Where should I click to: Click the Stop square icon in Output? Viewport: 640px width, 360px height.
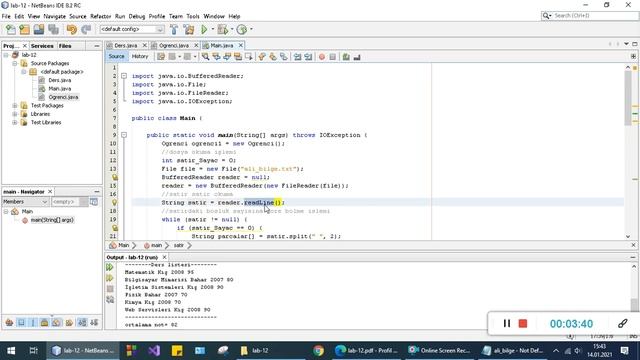[110, 289]
